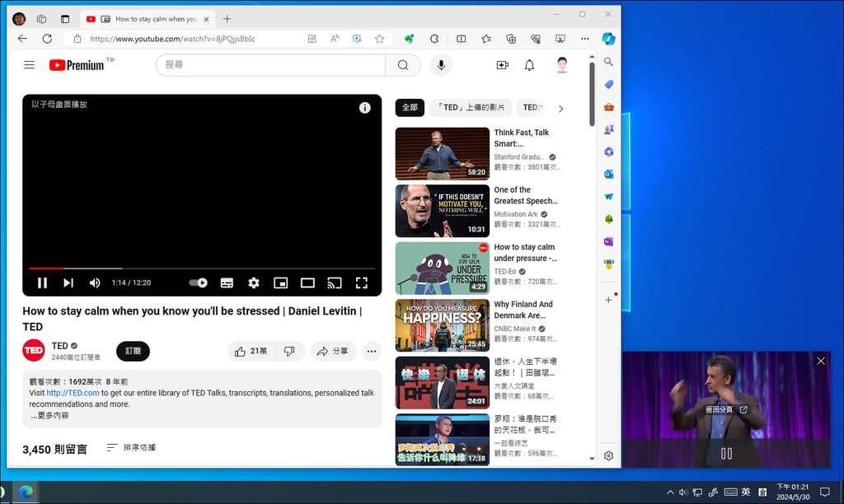Open the 排序依據 comment sort dropdown
844x504 pixels.
131,447
